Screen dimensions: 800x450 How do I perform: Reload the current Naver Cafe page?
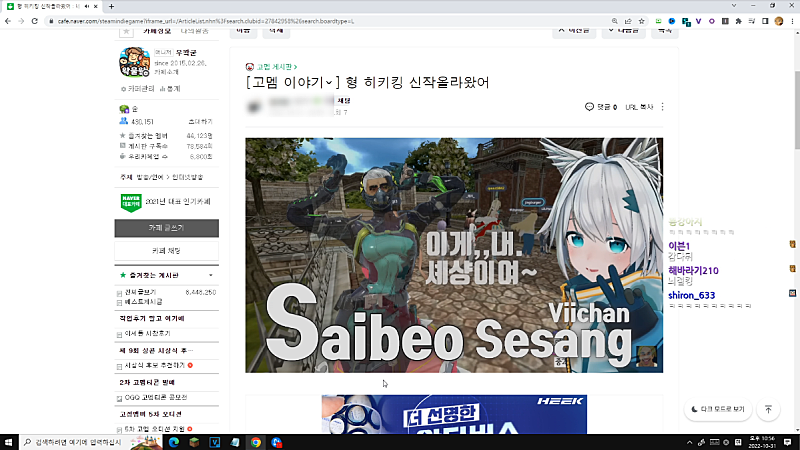coord(35,21)
